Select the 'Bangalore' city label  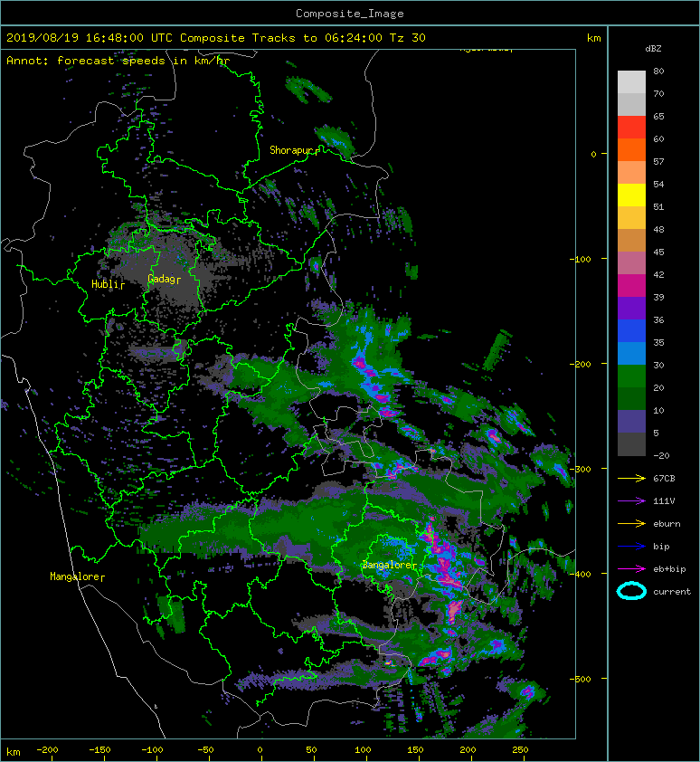tap(387, 566)
